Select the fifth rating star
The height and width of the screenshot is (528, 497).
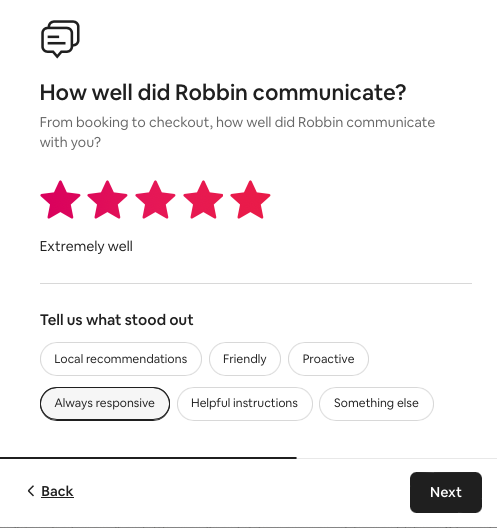pyautogui.click(x=250, y=200)
